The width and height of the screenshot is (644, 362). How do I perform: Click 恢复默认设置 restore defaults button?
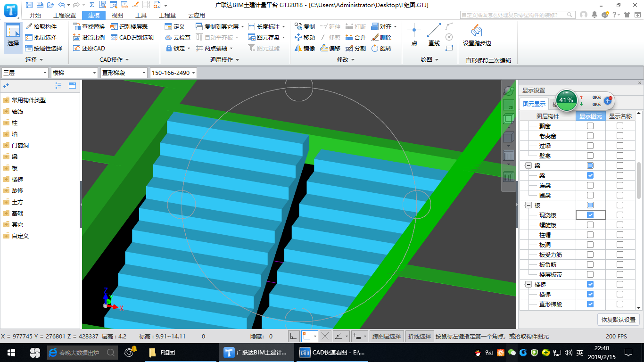tap(619, 320)
